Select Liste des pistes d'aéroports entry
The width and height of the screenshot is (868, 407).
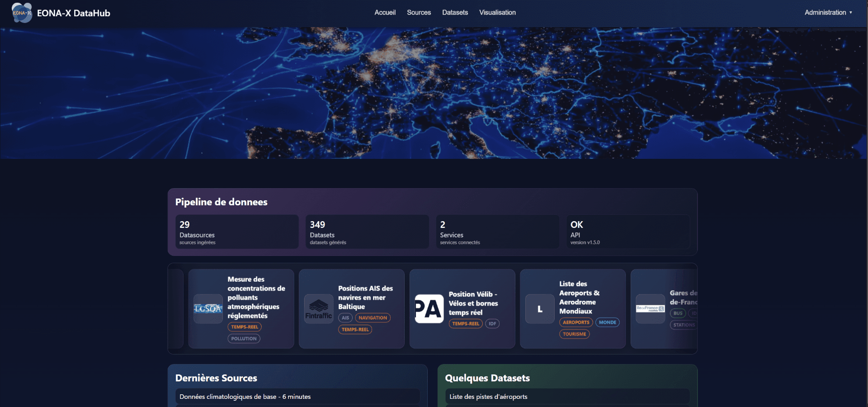pyautogui.click(x=568, y=397)
